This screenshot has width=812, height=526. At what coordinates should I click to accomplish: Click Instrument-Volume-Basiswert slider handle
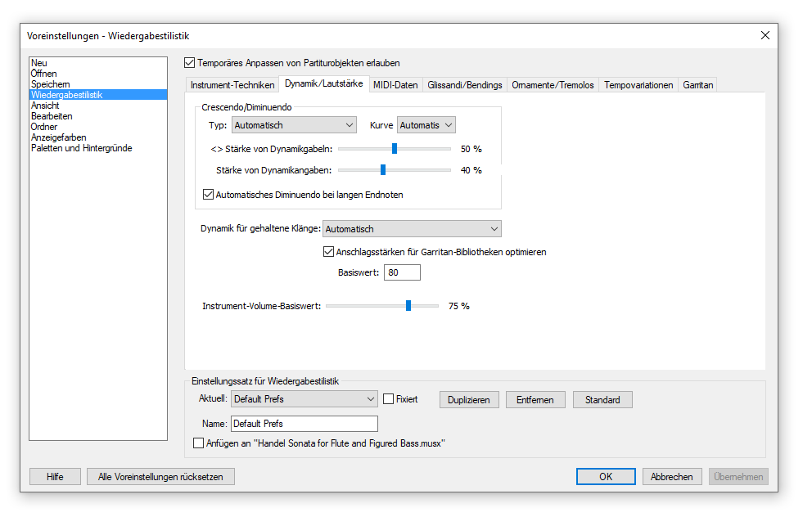tap(408, 305)
